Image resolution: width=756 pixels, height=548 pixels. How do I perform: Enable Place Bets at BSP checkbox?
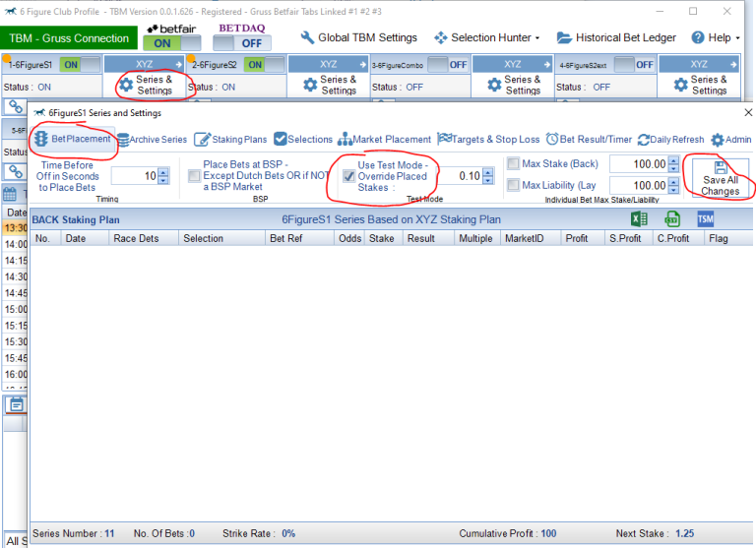click(193, 176)
